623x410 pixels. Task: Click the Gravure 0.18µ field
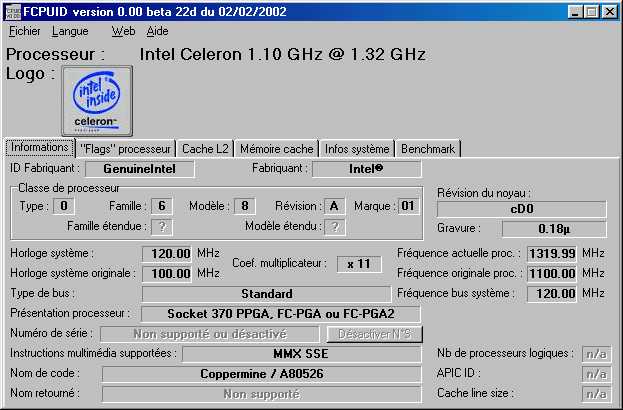[554, 229]
